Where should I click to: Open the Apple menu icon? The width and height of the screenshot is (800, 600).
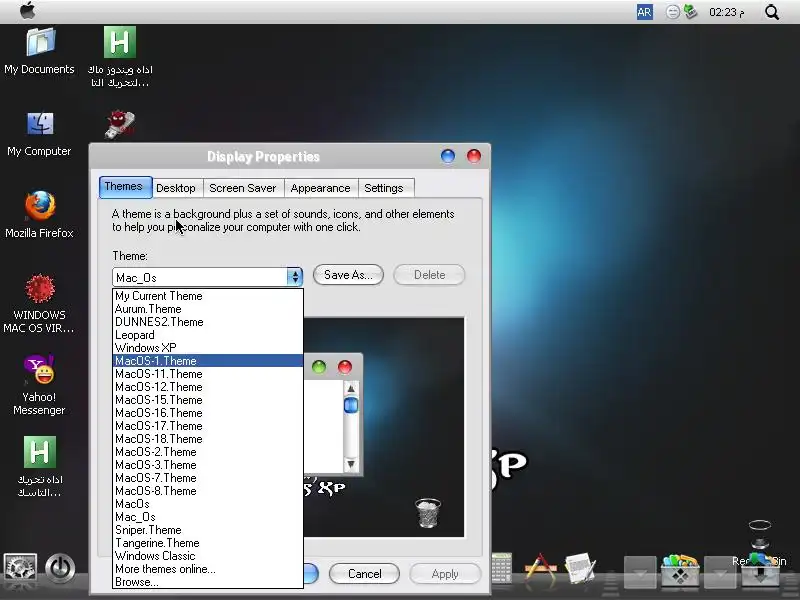point(28,11)
